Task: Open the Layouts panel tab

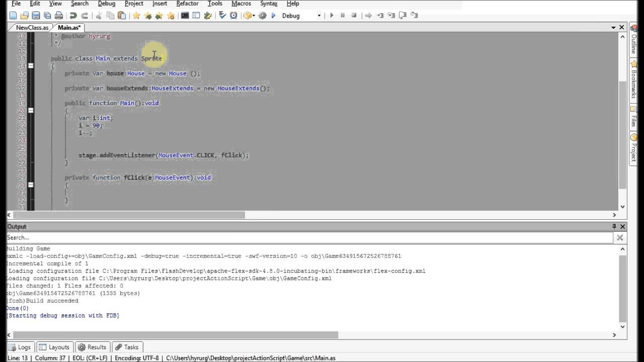Action: (54, 347)
